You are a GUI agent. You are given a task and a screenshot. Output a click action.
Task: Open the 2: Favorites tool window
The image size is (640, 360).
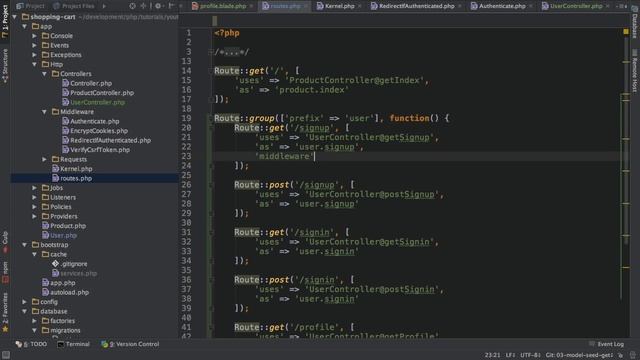pos(5,311)
